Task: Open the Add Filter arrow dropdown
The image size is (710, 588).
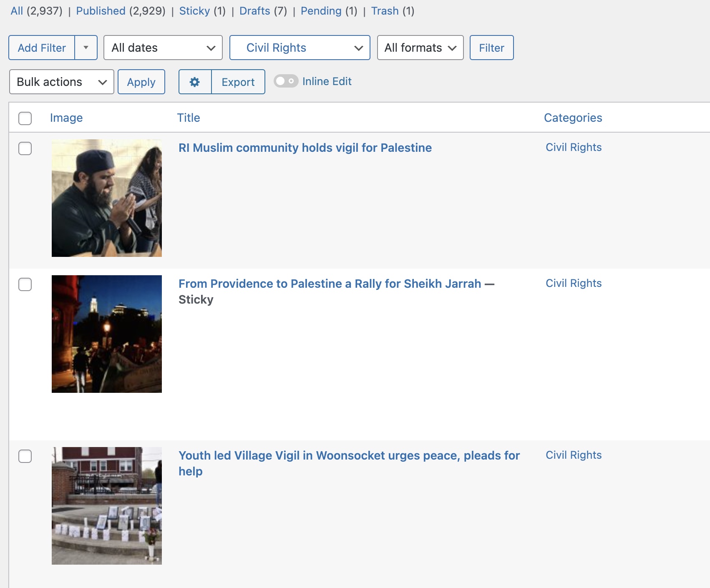Action: pyautogui.click(x=86, y=48)
